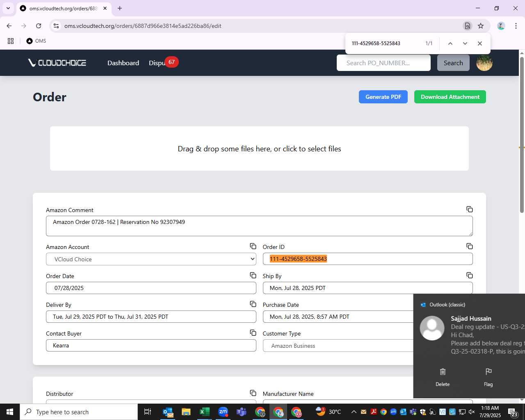
Task: Click the Purchase Date field
Action: (x=338, y=317)
